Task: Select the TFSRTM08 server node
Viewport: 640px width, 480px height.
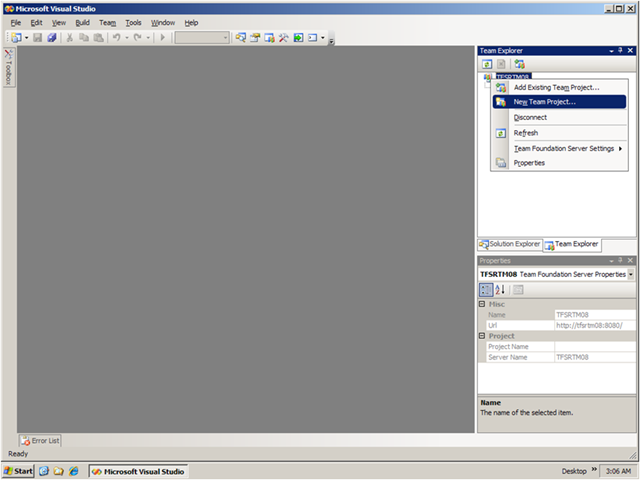Action: click(513, 76)
